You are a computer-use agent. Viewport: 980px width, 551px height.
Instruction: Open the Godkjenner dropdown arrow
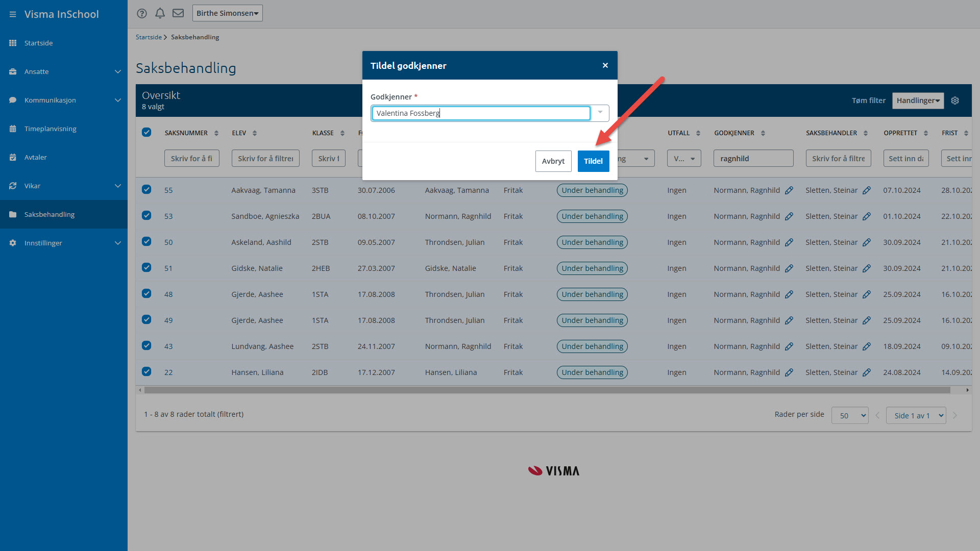(x=600, y=113)
